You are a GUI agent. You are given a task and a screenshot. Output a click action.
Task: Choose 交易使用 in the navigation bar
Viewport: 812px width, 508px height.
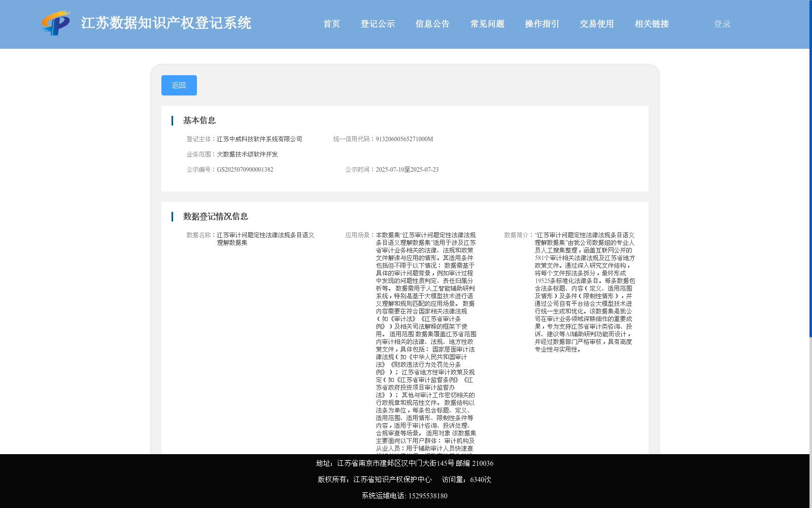pos(597,24)
